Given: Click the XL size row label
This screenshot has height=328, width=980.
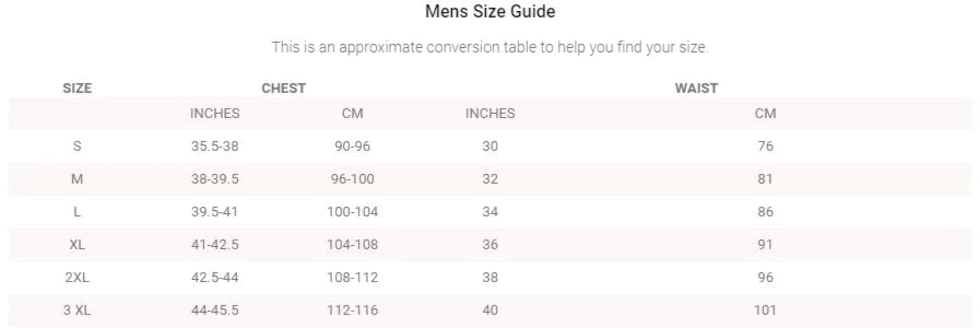Looking at the screenshot, I should pyautogui.click(x=77, y=245).
